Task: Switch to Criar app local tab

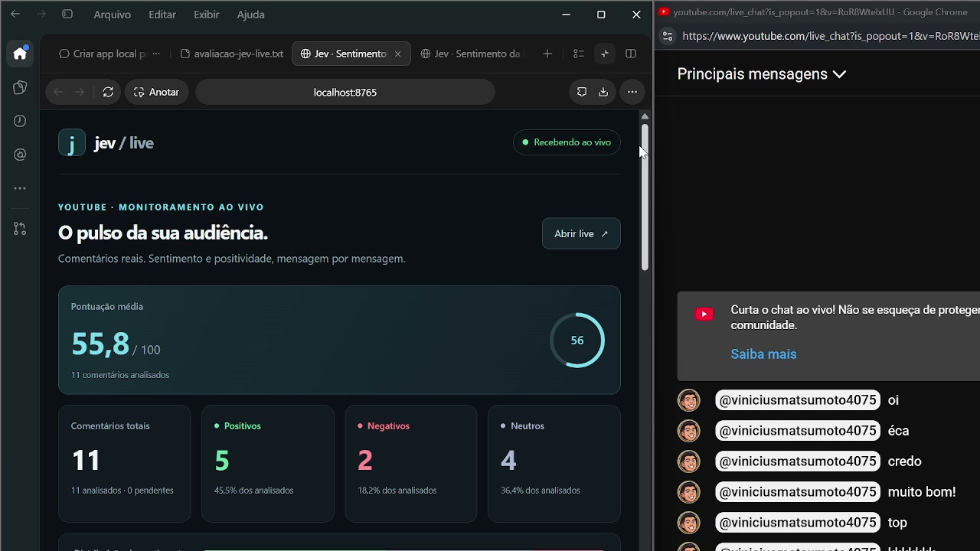Action: pos(103,54)
